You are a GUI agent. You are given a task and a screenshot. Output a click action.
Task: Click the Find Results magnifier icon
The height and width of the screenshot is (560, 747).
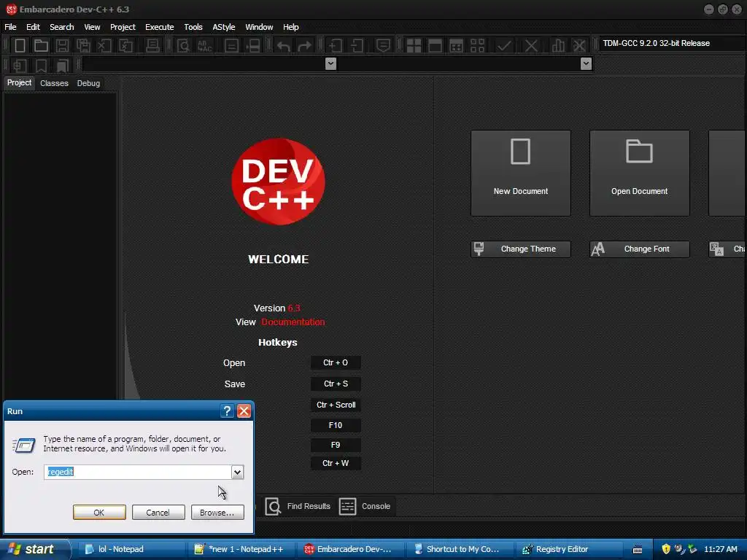pyautogui.click(x=273, y=506)
